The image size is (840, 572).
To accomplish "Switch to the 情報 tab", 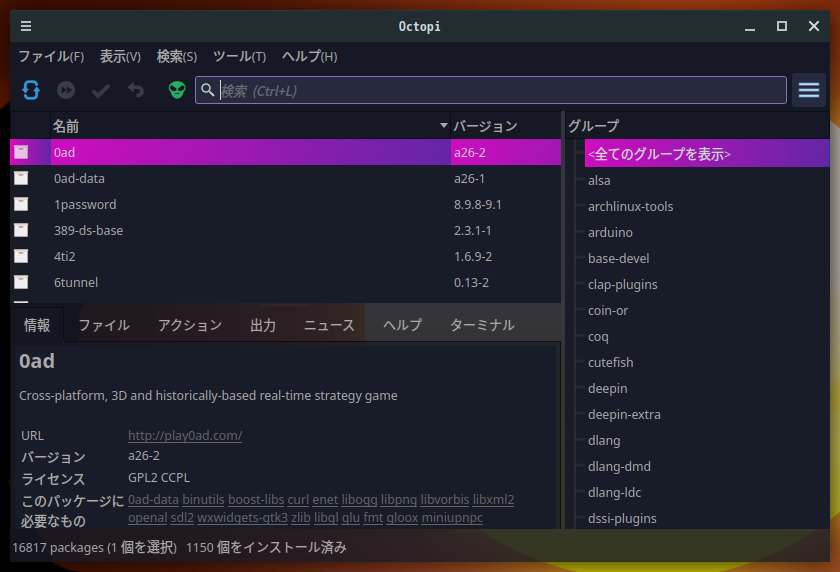I will coord(37,325).
